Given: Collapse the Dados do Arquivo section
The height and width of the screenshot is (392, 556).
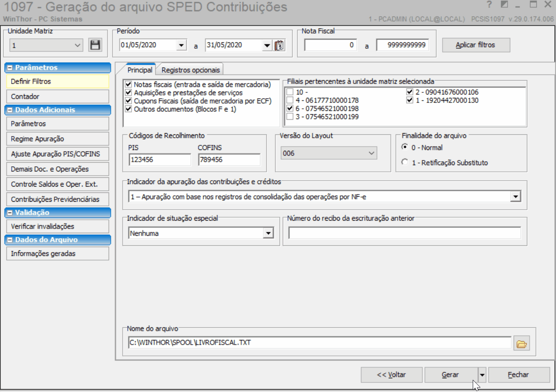Looking at the screenshot, I should [x=10, y=240].
